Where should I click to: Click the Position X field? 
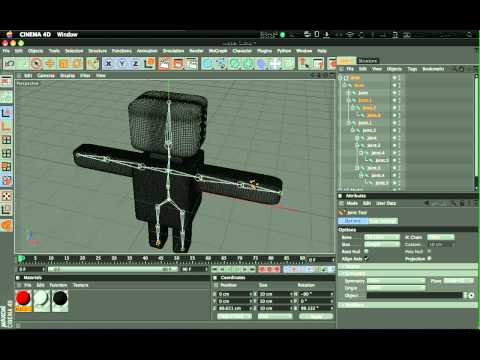click(234, 294)
